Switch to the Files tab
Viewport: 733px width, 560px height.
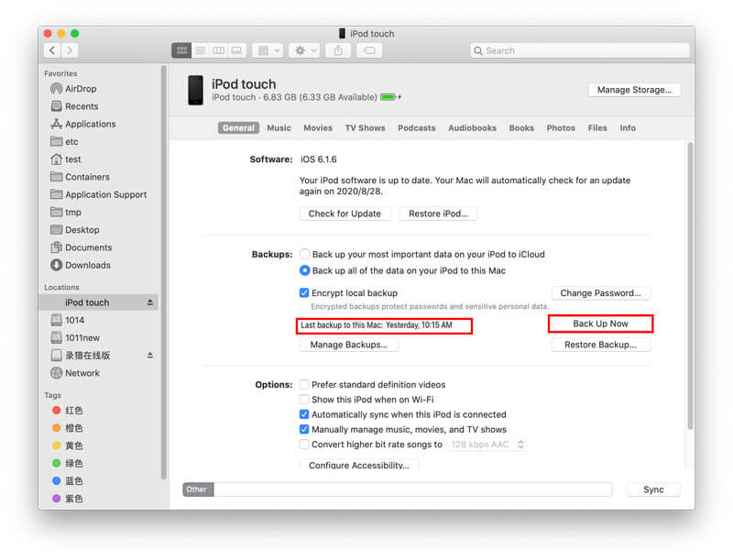[x=597, y=128]
